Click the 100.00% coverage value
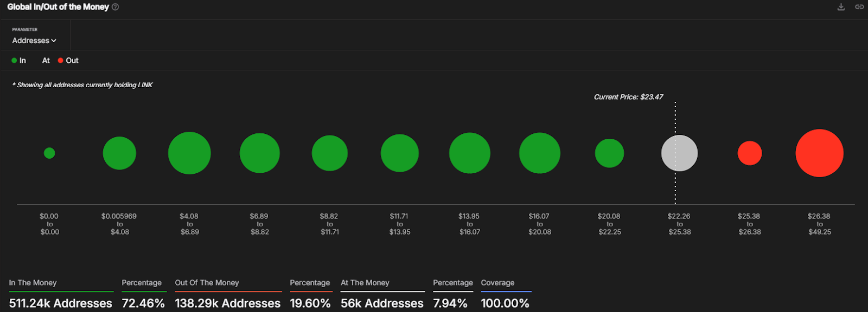 (x=505, y=303)
